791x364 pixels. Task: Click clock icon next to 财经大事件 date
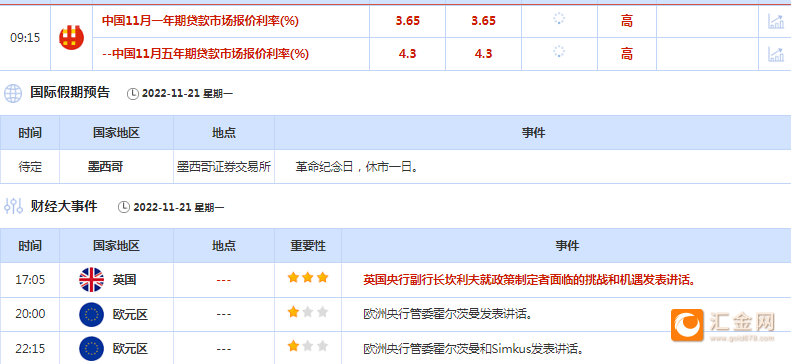tap(124, 207)
